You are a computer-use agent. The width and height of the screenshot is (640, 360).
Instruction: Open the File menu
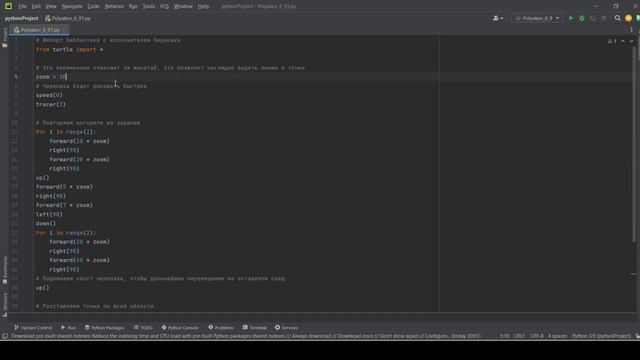22,6
